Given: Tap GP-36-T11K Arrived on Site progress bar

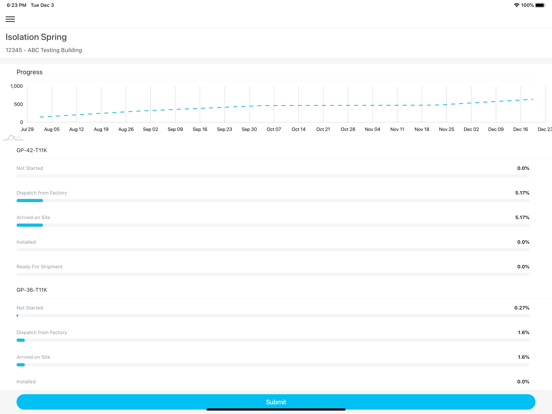Looking at the screenshot, I should click(273, 365).
